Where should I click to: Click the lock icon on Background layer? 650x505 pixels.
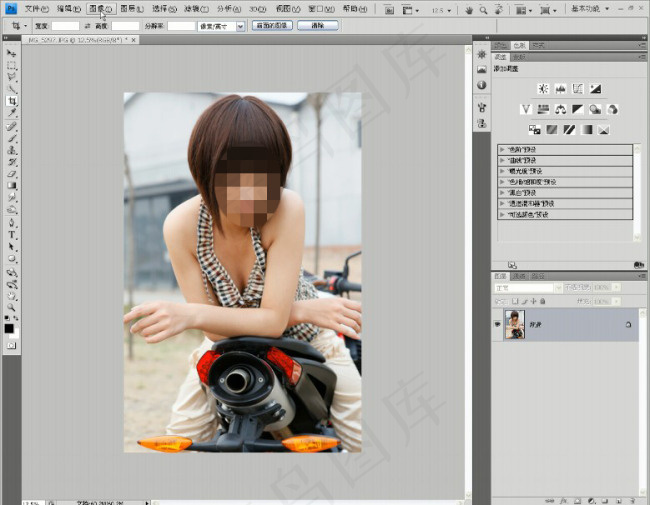coord(628,324)
